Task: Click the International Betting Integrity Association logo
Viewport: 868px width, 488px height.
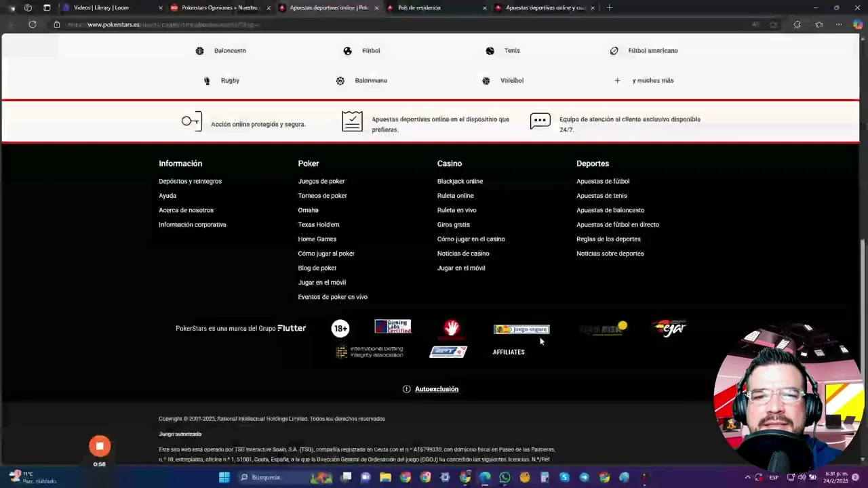Action: click(x=370, y=352)
